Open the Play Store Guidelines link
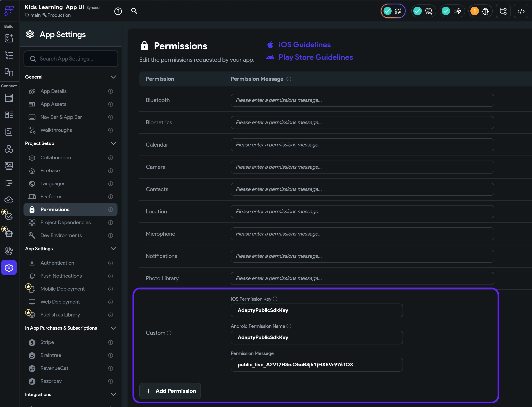 tap(316, 57)
